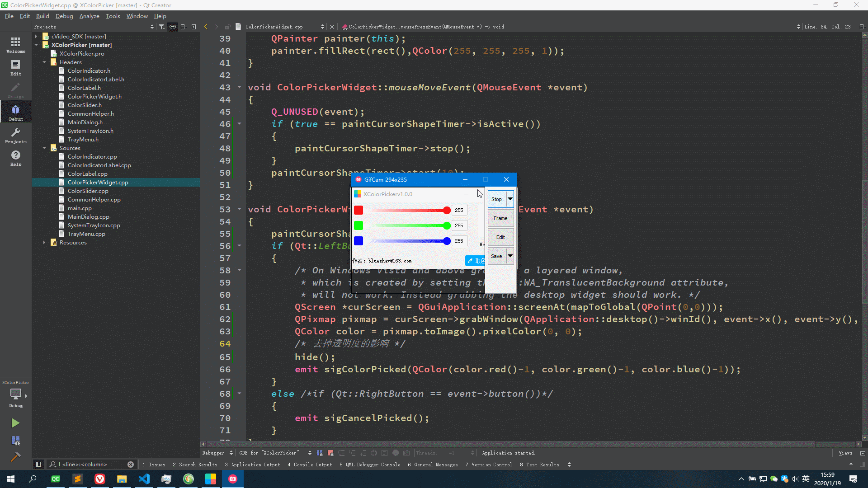Open Projects mode wrench icon

15,135
